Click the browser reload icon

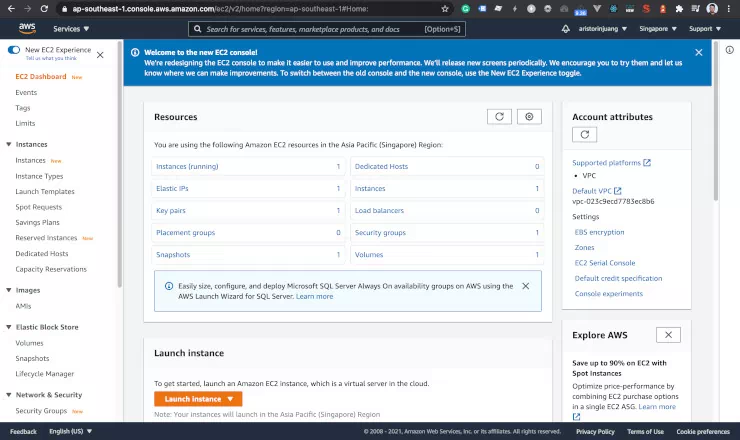[44, 8]
